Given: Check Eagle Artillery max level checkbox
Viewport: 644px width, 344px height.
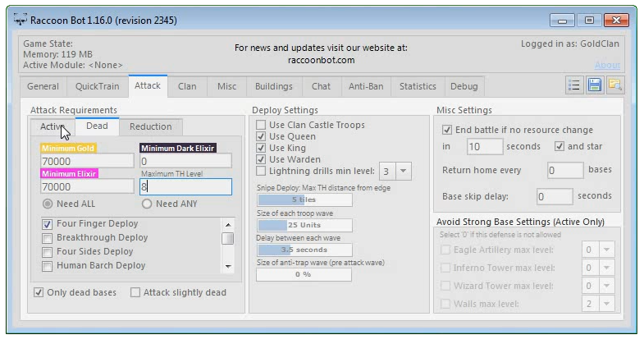Looking at the screenshot, I should tap(445, 250).
